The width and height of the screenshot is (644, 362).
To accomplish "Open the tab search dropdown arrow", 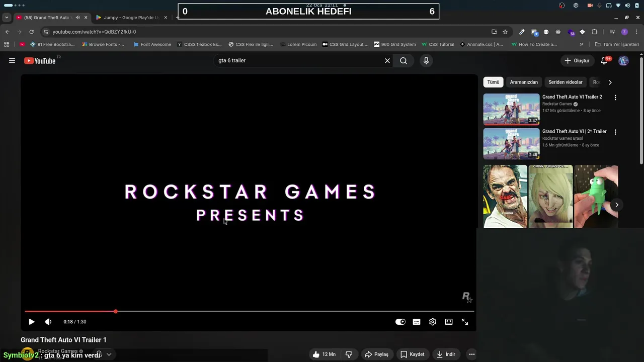I will pos(6,18).
